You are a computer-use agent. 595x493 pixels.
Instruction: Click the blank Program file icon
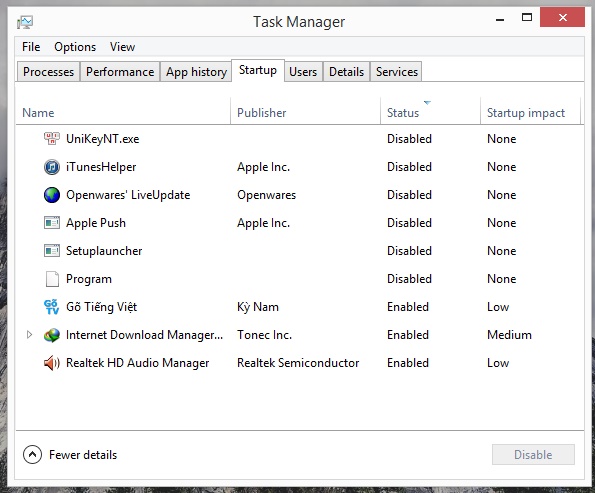[x=52, y=279]
